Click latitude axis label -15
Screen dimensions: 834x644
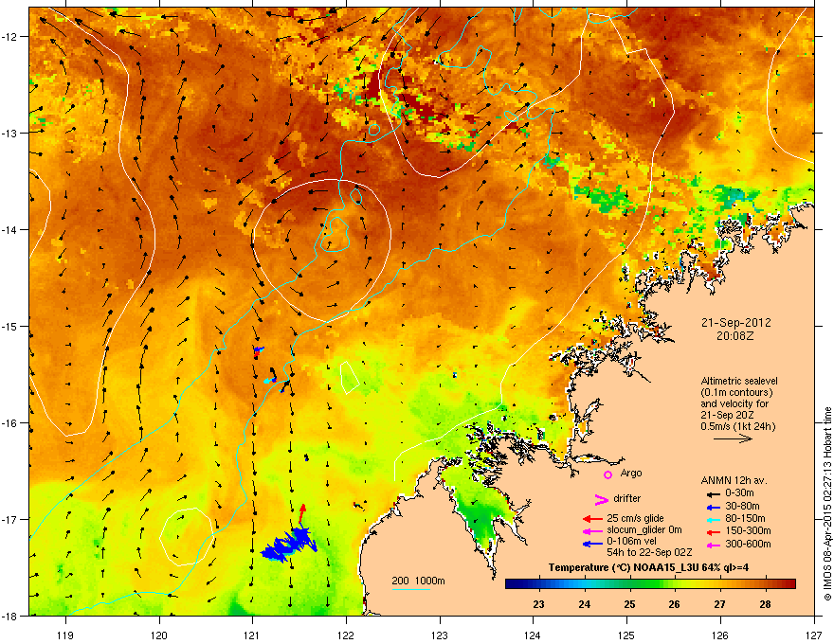[x=10, y=326]
